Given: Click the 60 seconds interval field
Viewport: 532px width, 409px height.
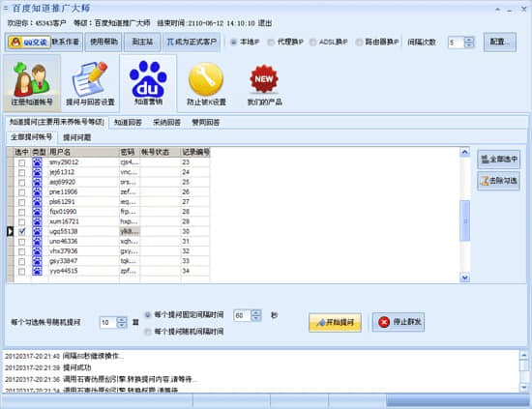Looking at the screenshot, I should click(x=242, y=315).
